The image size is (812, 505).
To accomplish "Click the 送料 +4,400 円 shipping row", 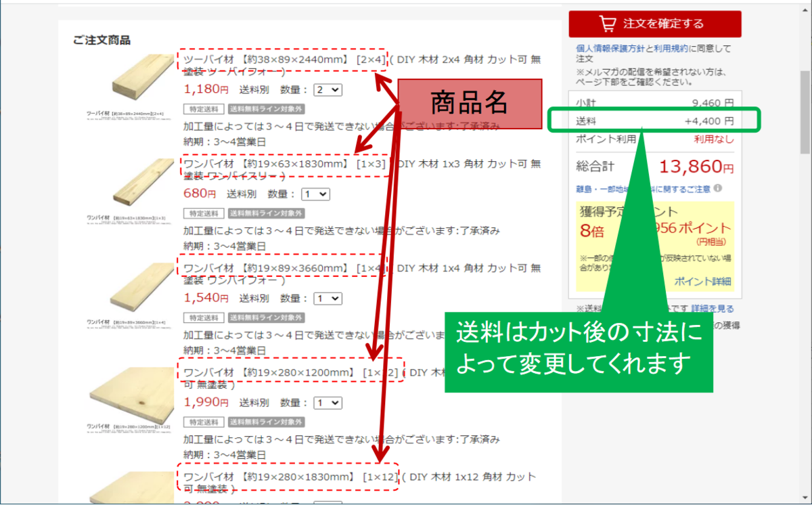I will point(655,121).
